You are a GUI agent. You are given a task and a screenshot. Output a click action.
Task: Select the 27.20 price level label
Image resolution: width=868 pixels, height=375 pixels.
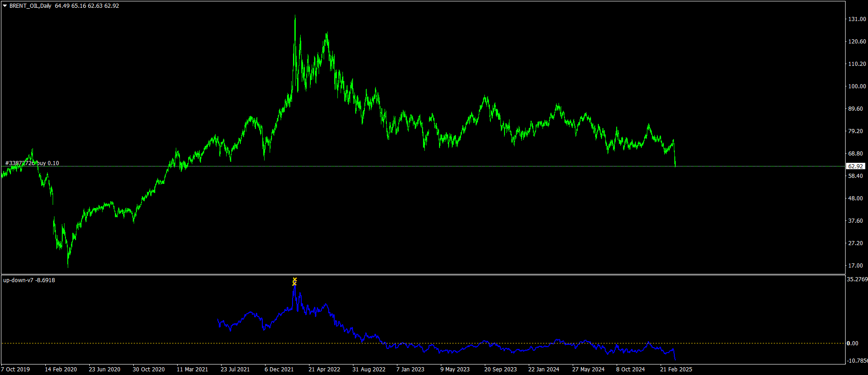tap(856, 243)
